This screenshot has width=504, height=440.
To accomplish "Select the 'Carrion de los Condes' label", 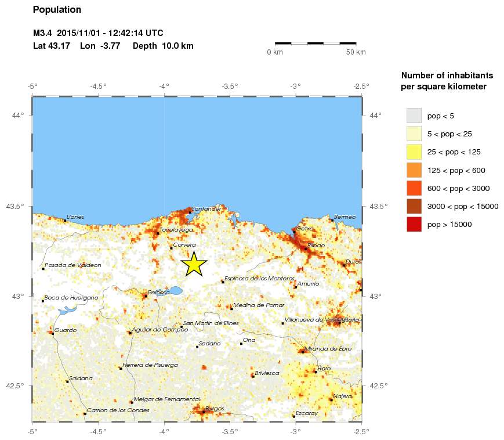I will click(118, 410).
